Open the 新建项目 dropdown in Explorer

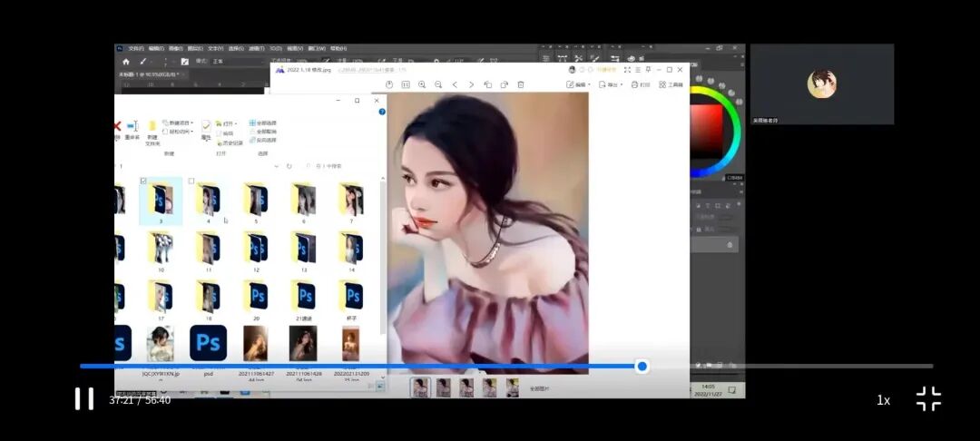coord(178,123)
